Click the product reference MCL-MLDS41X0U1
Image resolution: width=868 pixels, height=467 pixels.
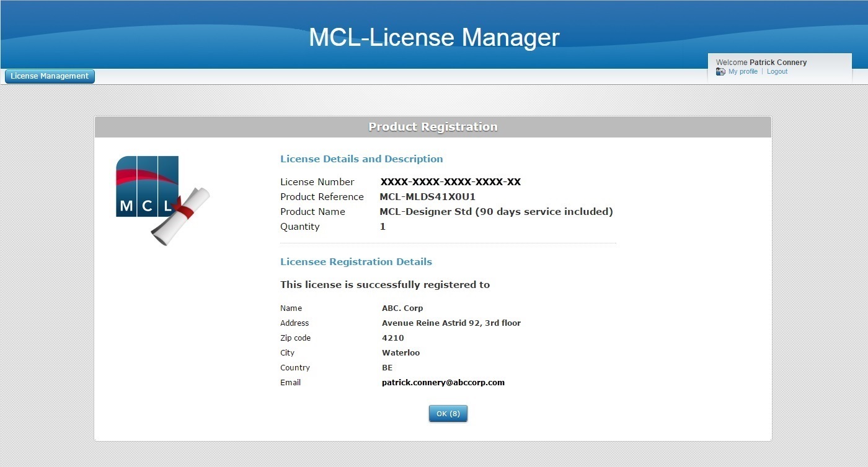point(427,197)
